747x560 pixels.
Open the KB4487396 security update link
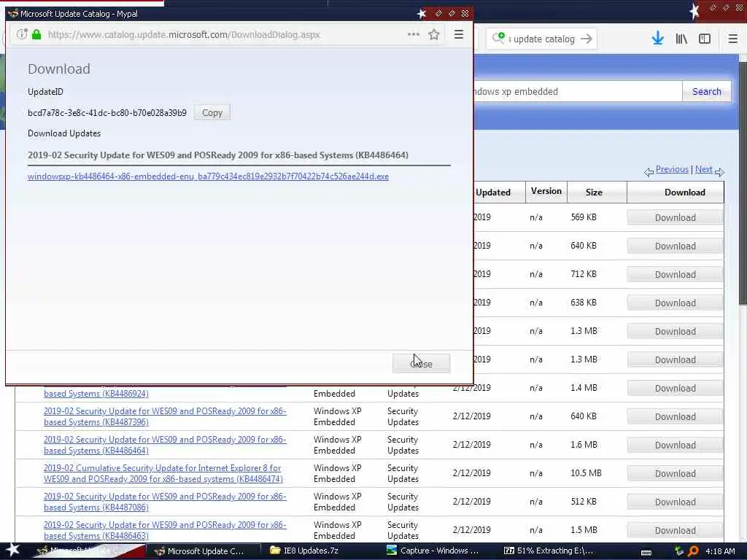click(165, 416)
